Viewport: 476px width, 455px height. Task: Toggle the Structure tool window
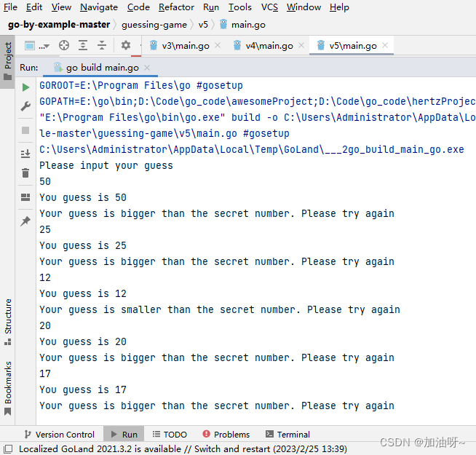tap(7, 322)
